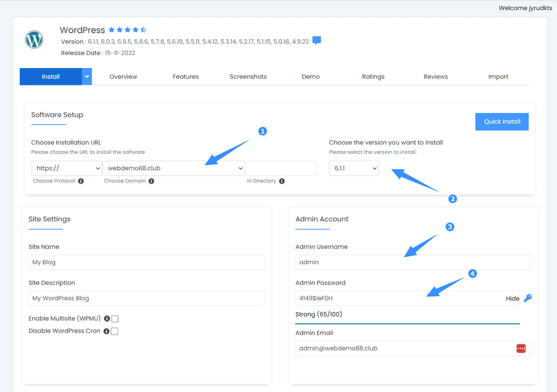Select the Install tab
The width and height of the screenshot is (557, 392).
(x=51, y=77)
